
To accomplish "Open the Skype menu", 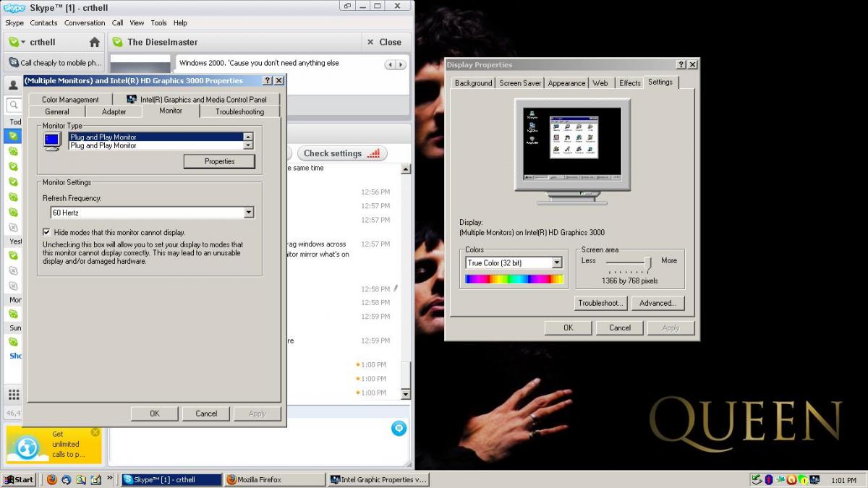I will pyautogui.click(x=14, y=22).
